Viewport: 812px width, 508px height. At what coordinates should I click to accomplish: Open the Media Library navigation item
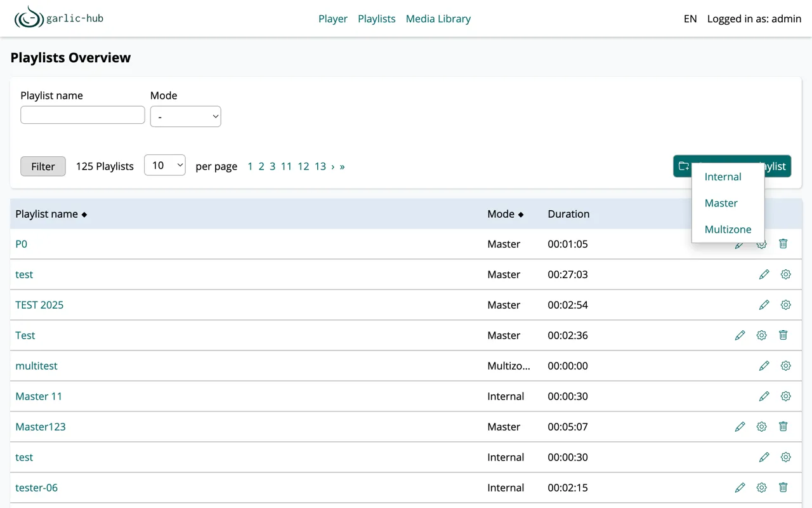click(x=438, y=18)
